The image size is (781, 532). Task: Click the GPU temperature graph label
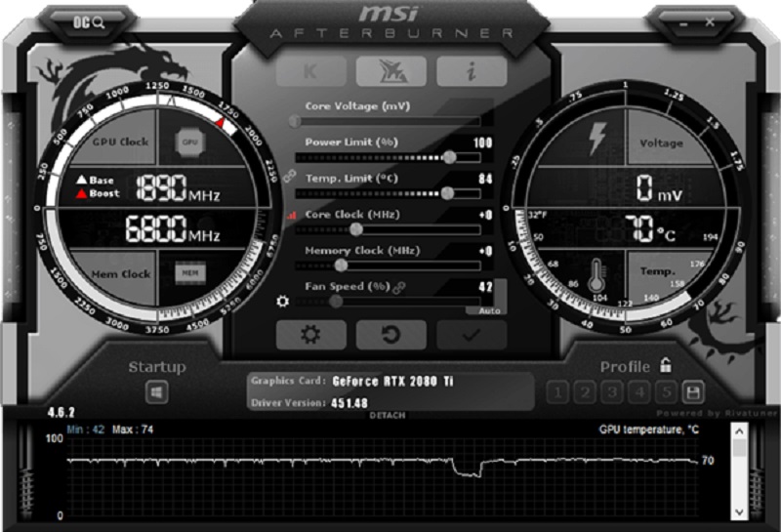[x=649, y=430]
